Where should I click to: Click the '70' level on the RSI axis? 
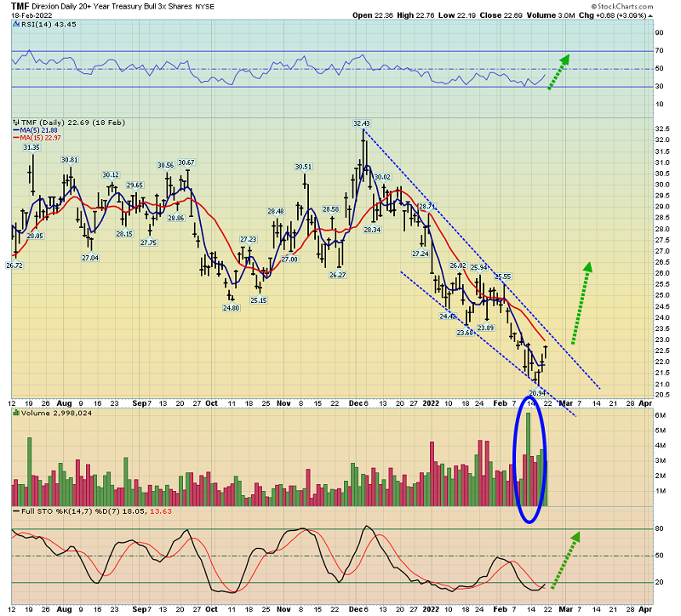(659, 51)
